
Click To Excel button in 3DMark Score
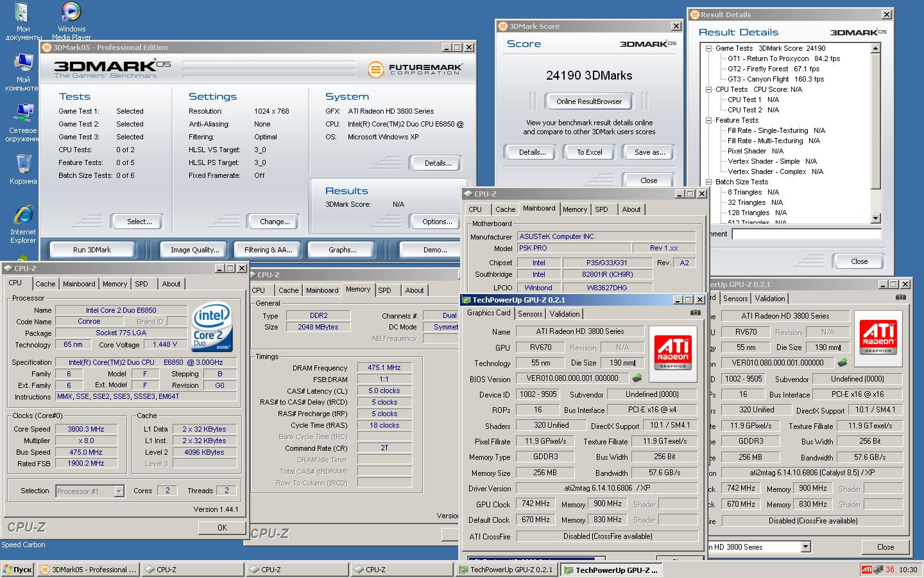pyautogui.click(x=589, y=152)
